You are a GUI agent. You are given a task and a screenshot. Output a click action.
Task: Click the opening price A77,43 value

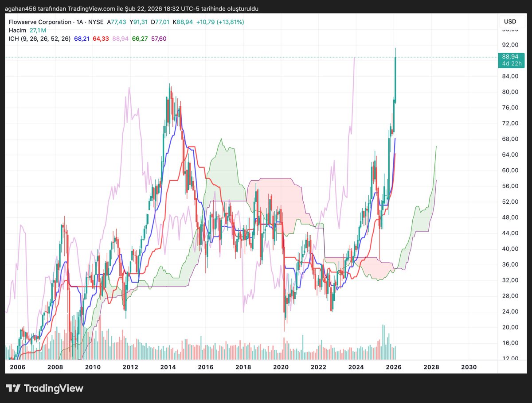[x=116, y=22]
